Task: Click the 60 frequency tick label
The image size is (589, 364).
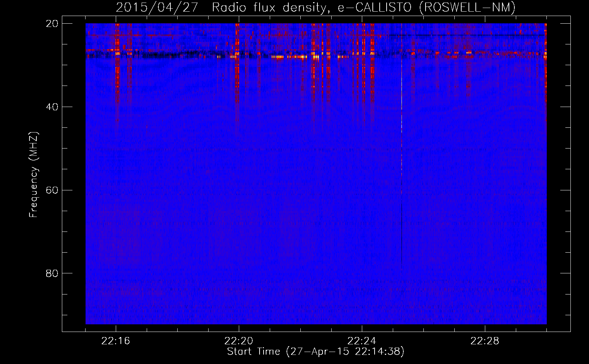Action: pyautogui.click(x=52, y=190)
